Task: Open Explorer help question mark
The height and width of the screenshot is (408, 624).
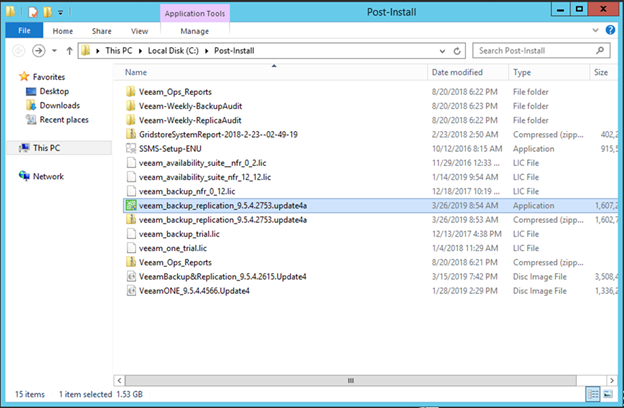Action: coord(610,30)
